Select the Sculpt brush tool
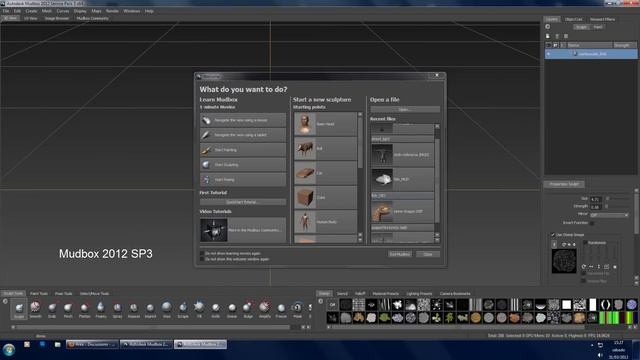The width and height of the screenshot is (640, 360). 19,309
